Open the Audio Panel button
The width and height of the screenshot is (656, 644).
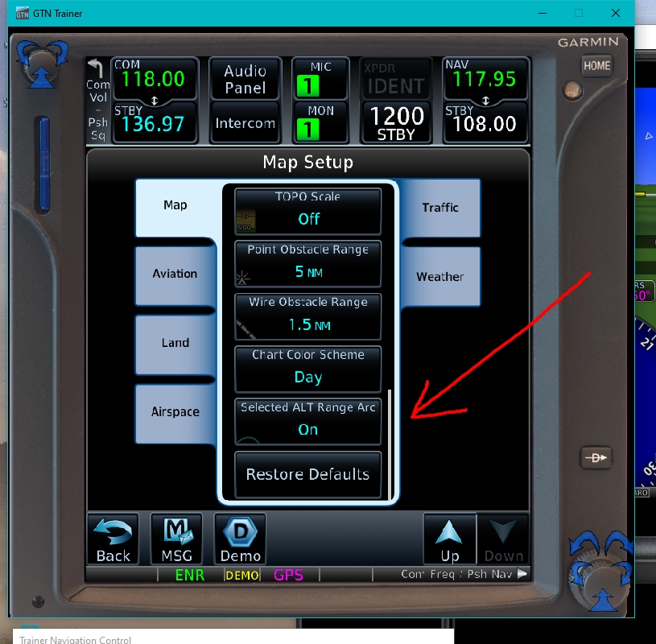click(x=245, y=79)
